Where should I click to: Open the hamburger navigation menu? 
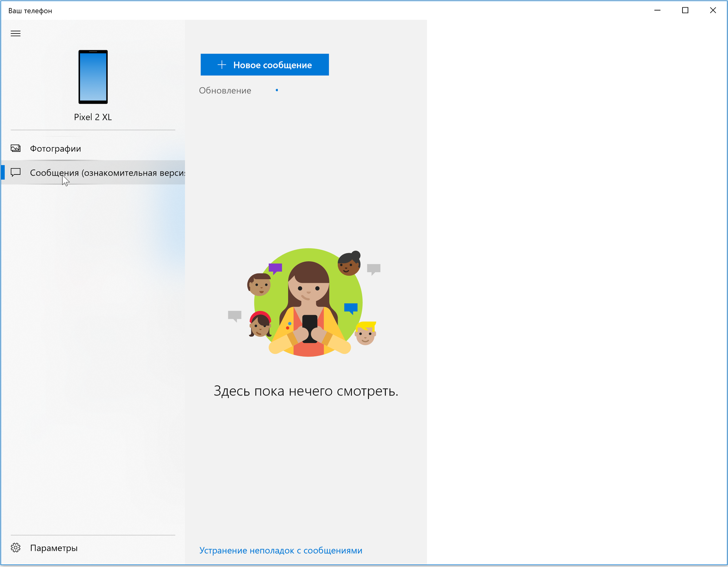(16, 34)
